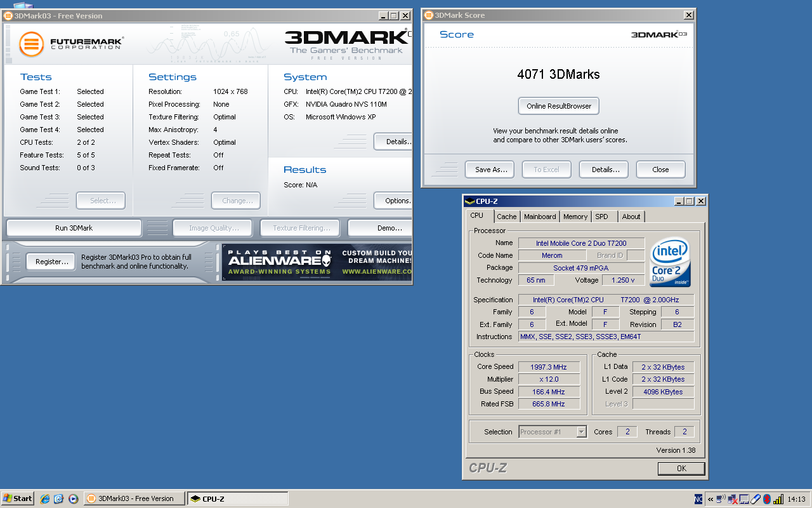Open System Details in 3DMark03 window
Screen dimensions: 812x508
coord(394,142)
